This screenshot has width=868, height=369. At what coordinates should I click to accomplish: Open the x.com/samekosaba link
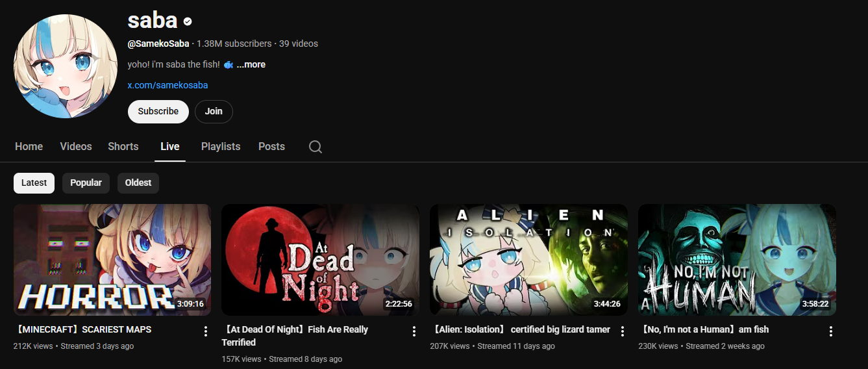[167, 85]
